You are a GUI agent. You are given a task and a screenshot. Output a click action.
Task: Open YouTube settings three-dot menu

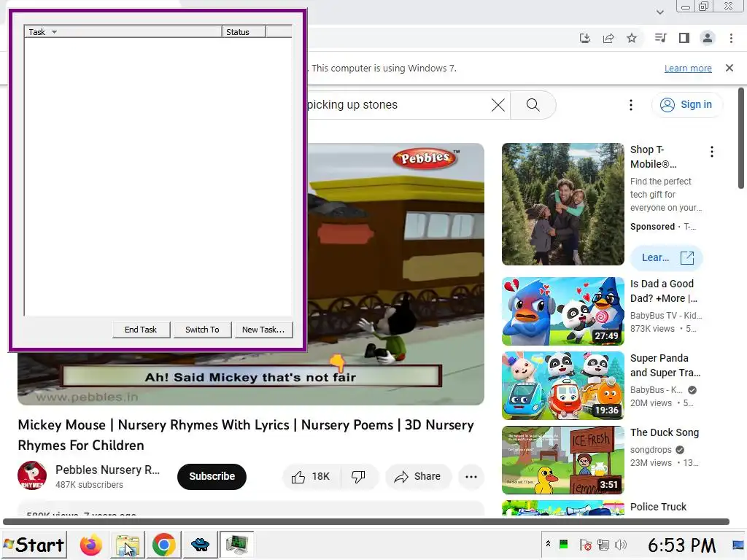[631, 105]
